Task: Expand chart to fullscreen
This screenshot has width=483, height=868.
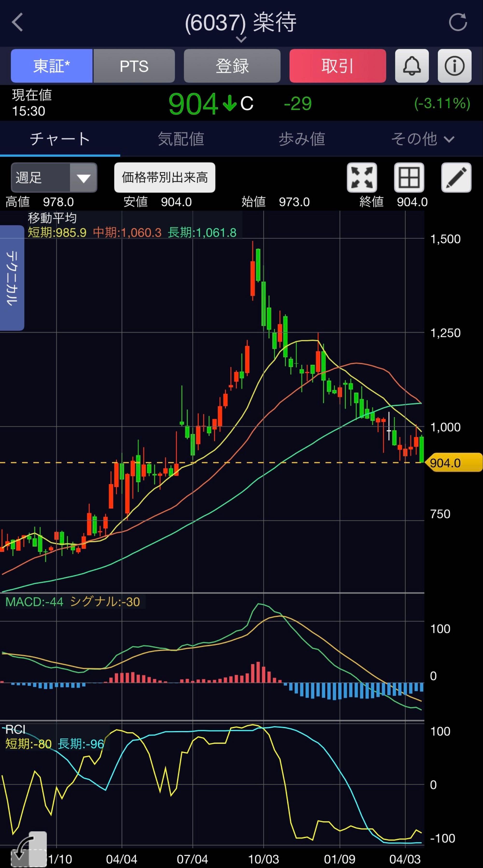Action: pyautogui.click(x=362, y=177)
